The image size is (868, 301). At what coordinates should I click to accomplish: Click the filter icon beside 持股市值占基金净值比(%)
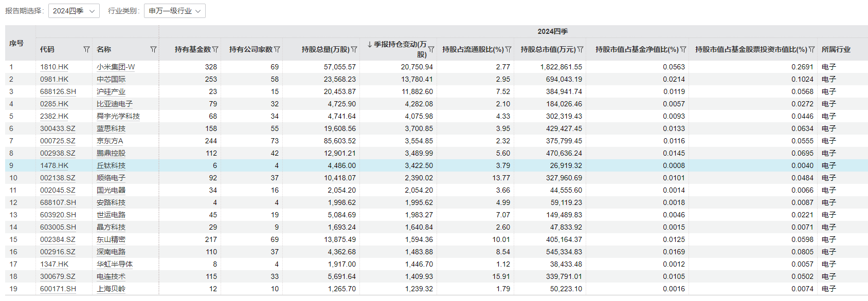click(x=683, y=49)
